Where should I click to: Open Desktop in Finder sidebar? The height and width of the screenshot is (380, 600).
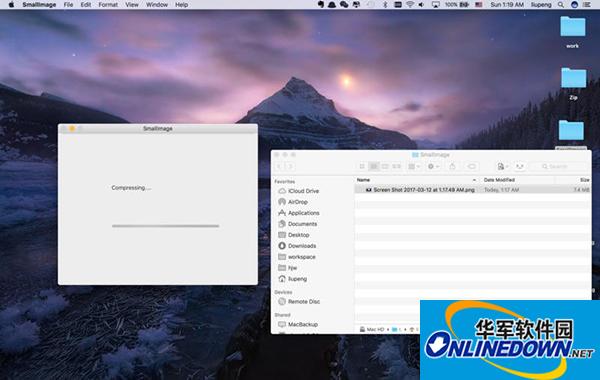click(x=294, y=235)
